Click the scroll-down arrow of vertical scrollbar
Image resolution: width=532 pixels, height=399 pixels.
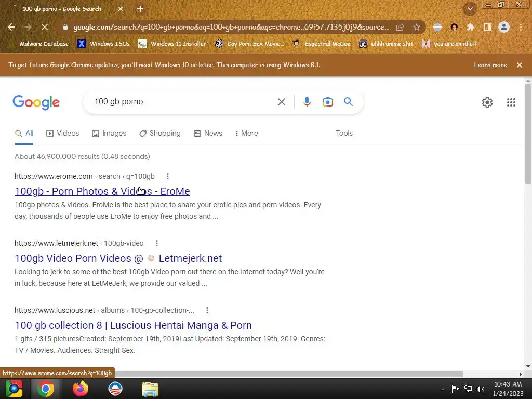point(528,366)
